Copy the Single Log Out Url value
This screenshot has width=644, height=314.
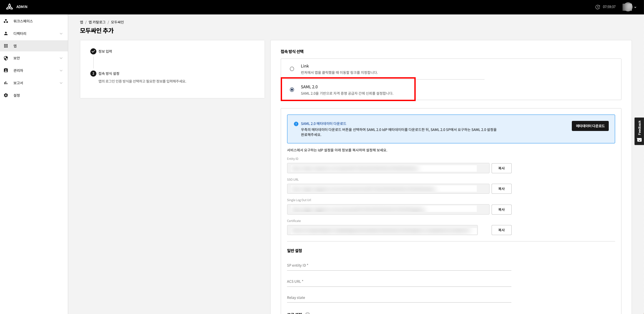click(x=501, y=210)
